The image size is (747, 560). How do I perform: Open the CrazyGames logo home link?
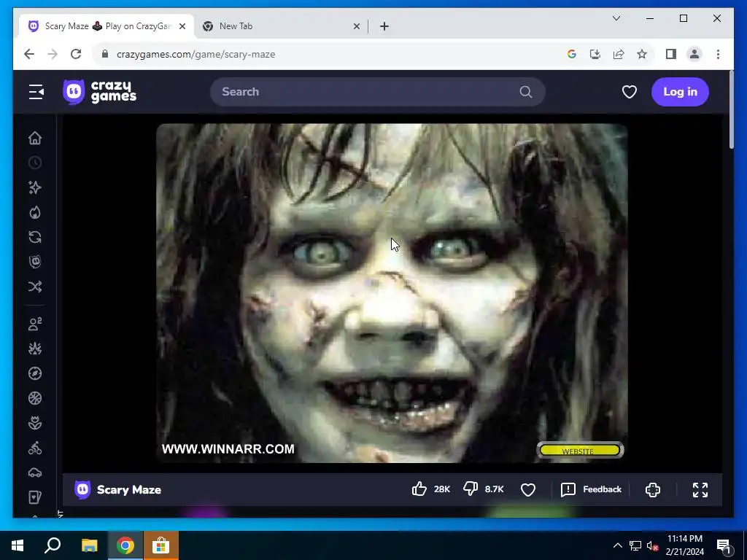[99, 92]
